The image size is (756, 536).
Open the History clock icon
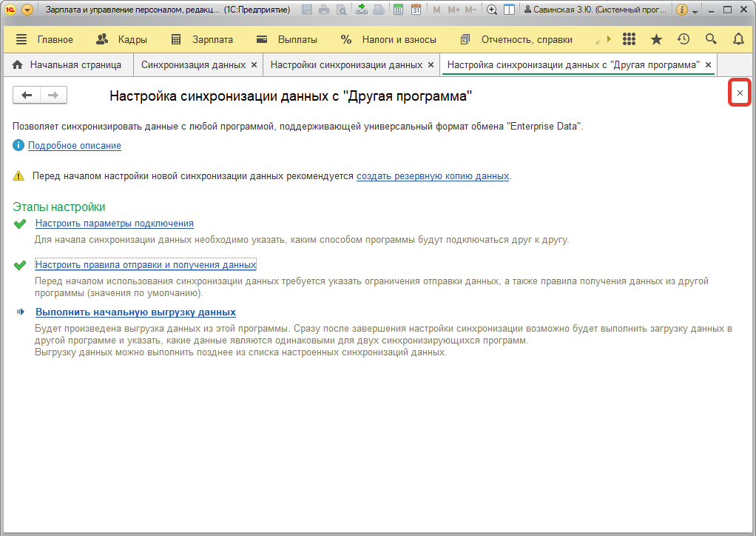tap(683, 38)
